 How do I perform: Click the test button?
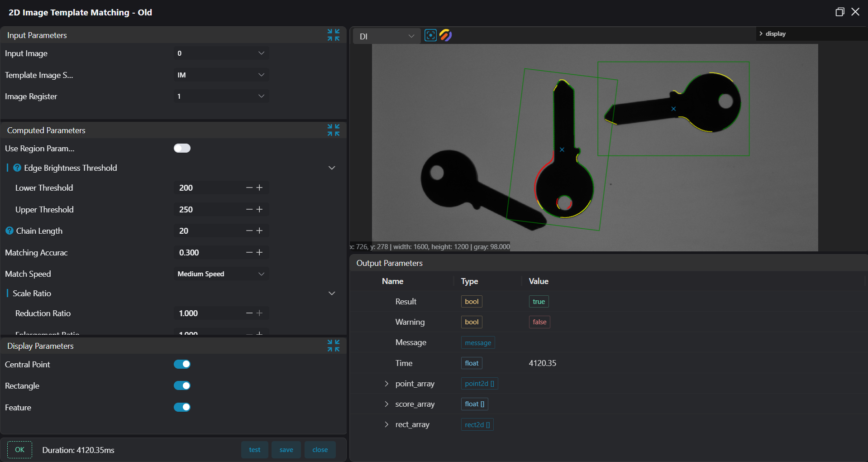coord(254,450)
